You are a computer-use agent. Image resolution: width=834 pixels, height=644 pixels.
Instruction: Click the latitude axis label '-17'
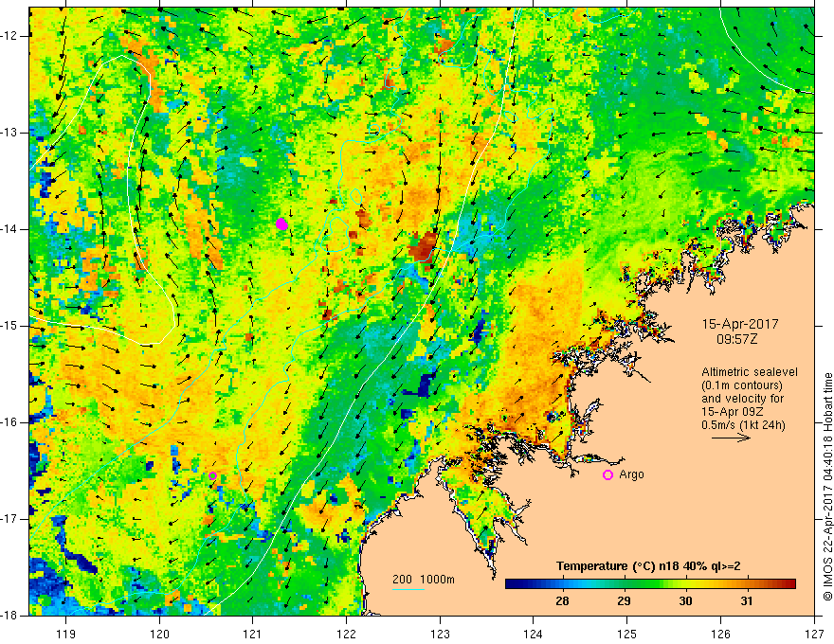[x=9, y=519]
